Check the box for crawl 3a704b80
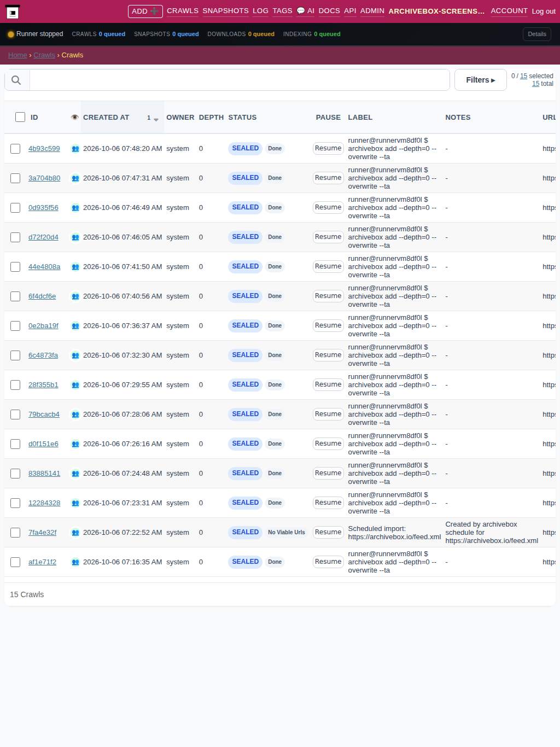560x747 pixels. 15,178
